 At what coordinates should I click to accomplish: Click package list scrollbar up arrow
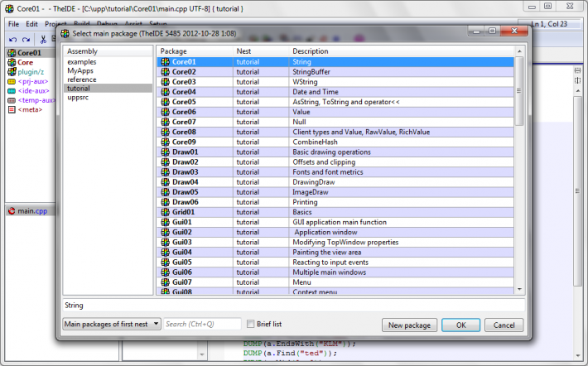(519, 51)
